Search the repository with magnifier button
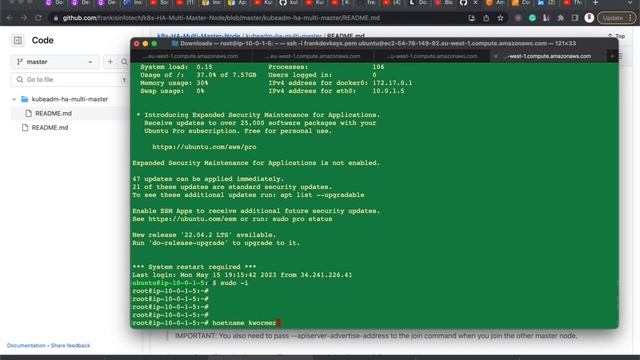Viewport: 640px width, 360px height. [124, 62]
